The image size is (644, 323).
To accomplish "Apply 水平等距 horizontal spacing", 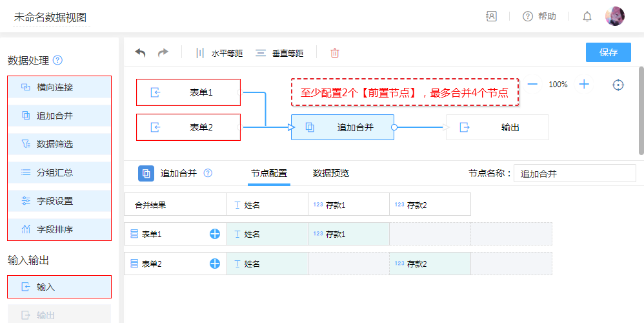I will tap(219, 53).
